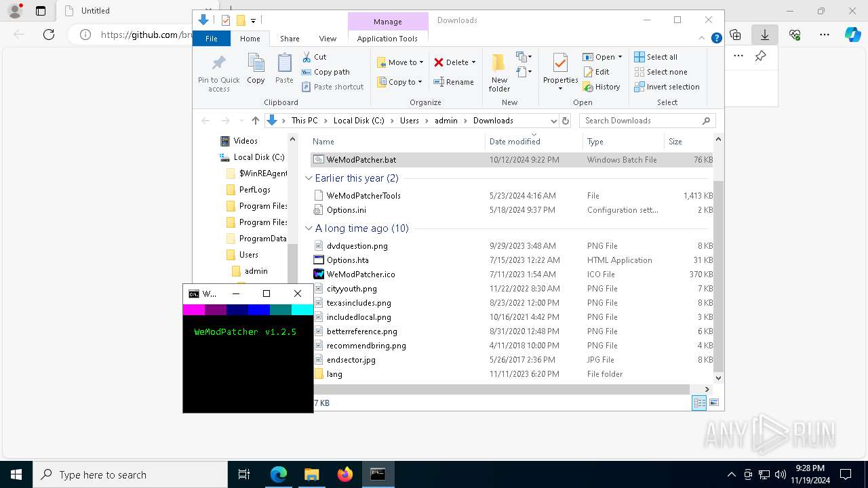Open the Application Tools tab
Viewport: 868px width, 488px height.
pyautogui.click(x=387, y=39)
